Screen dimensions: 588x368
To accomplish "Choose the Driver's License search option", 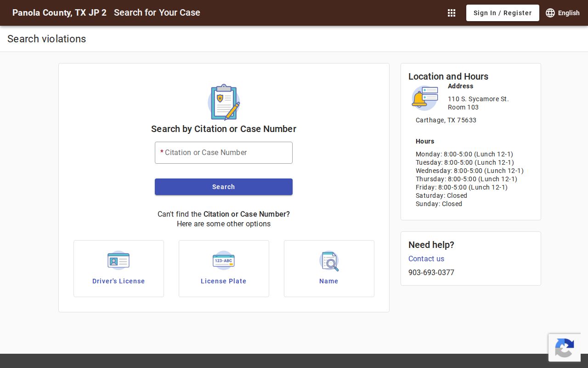I will coord(119,269).
